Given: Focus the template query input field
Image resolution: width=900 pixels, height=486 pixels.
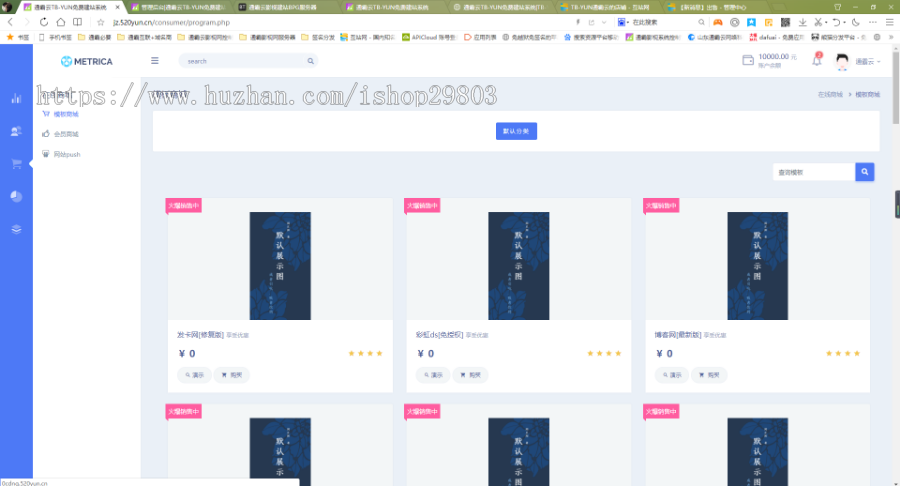Looking at the screenshot, I should pyautogui.click(x=814, y=172).
